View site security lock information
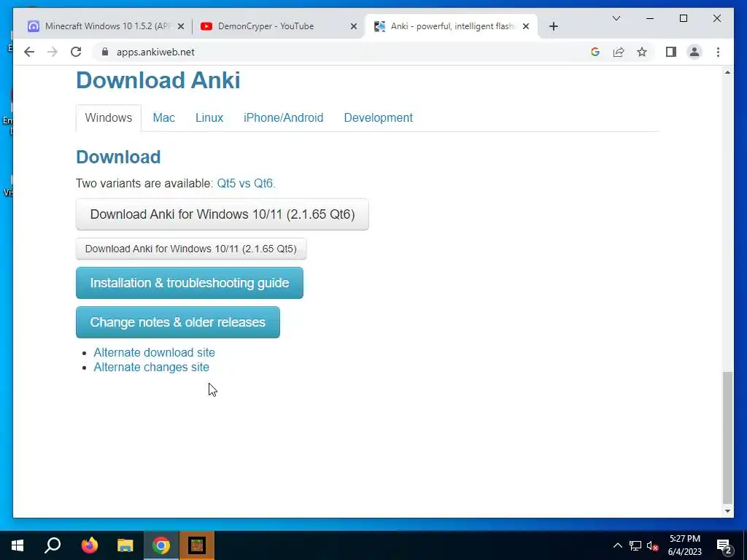The image size is (747, 560). (105, 52)
